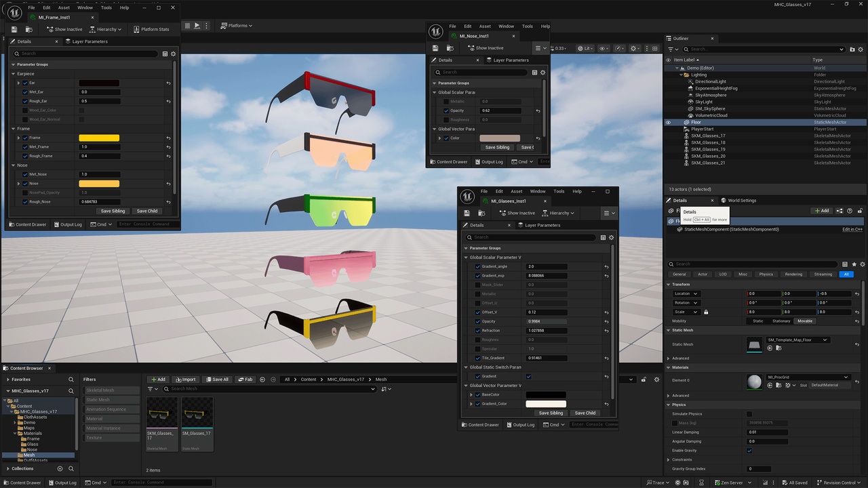This screenshot has width=868, height=488.
Task: Open the Location transform type dropdown
Action: 686,293
